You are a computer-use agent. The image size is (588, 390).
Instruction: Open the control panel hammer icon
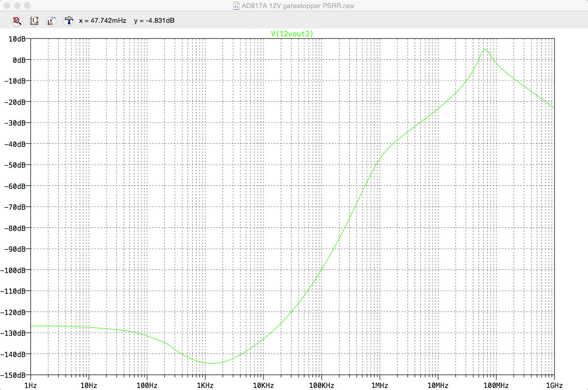click(x=68, y=21)
